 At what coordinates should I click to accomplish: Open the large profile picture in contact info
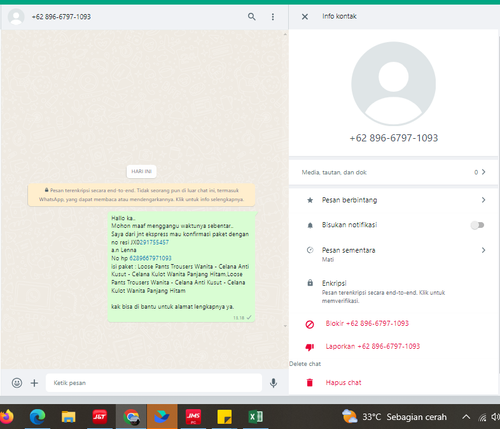(x=393, y=84)
